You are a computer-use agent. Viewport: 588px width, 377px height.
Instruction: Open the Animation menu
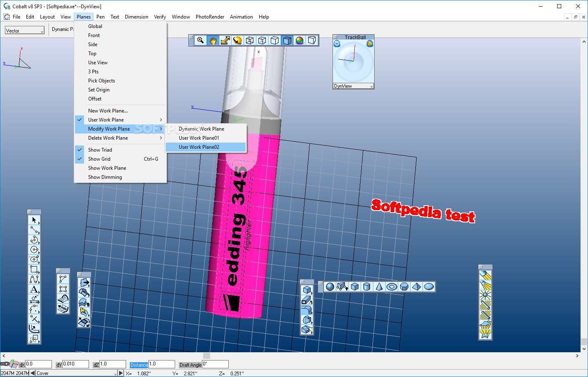coord(241,17)
